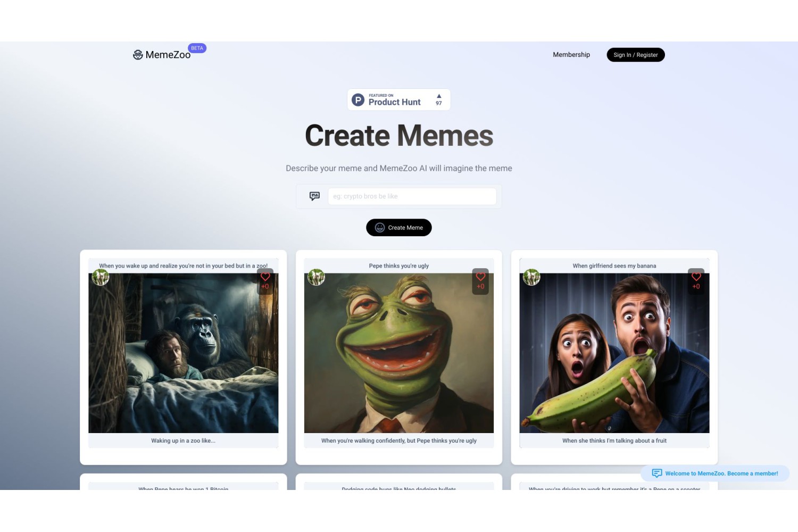The image size is (798, 532).
Task: Click the chat bubble icon beside meme input
Action: 314,196
